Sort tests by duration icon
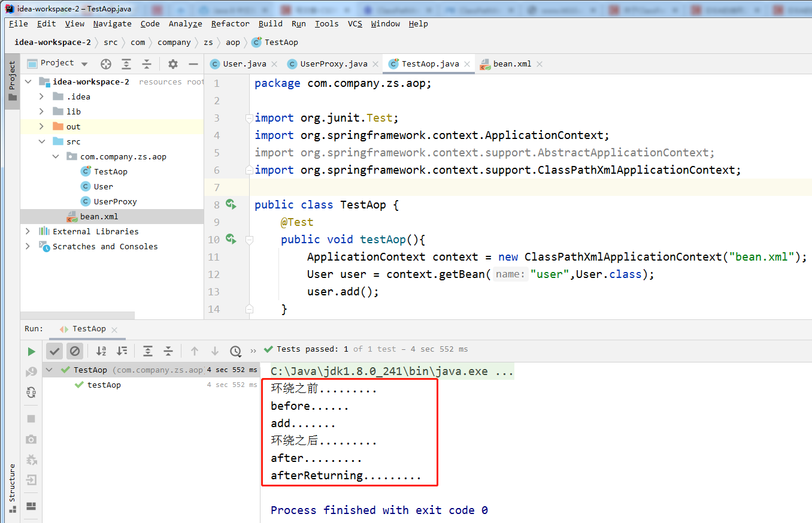 122,351
